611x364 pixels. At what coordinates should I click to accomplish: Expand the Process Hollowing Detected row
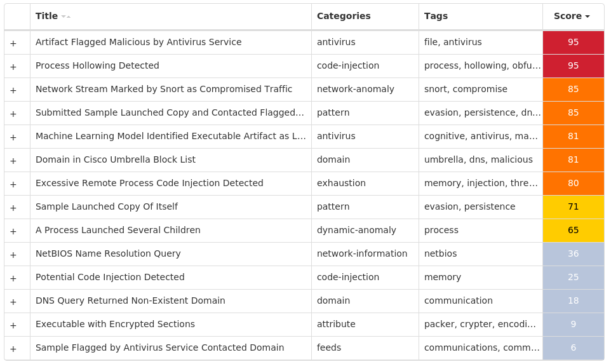point(13,66)
